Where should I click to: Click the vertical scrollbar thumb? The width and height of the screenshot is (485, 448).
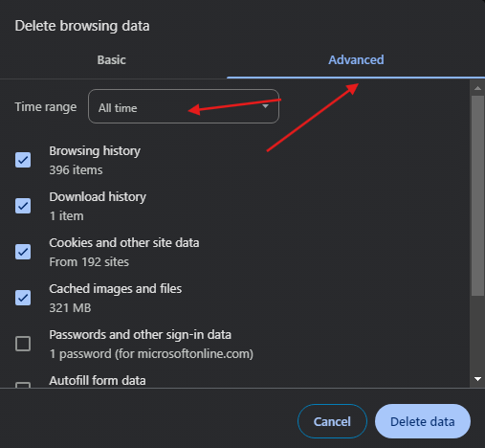point(477,196)
